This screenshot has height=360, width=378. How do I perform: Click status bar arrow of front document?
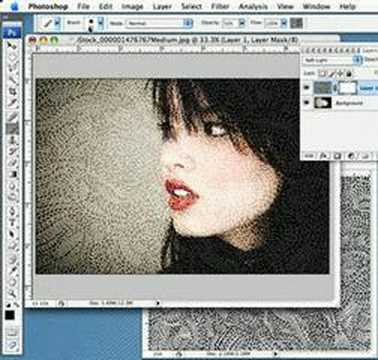pyautogui.click(x=158, y=303)
